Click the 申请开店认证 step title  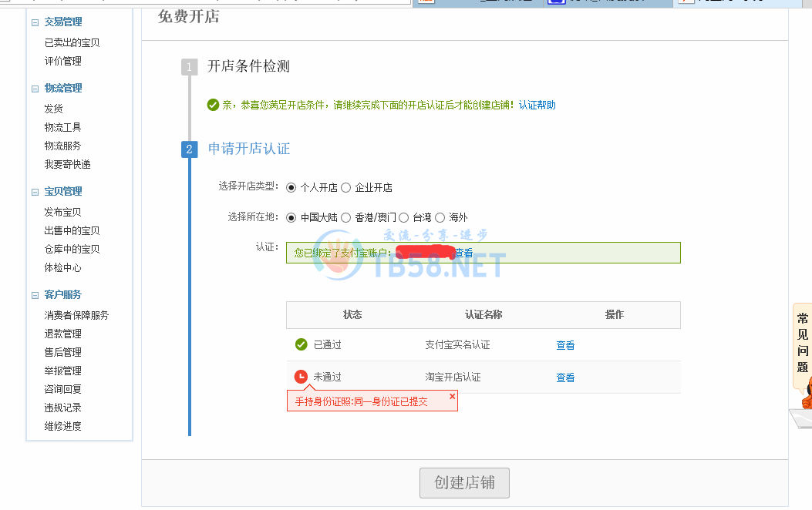[x=249, y=149]
